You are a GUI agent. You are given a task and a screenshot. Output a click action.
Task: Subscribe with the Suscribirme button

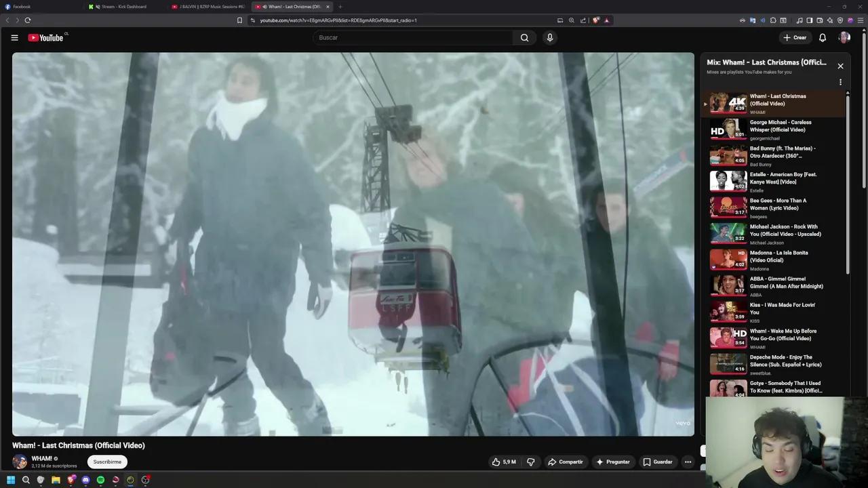tap(107, 462)
